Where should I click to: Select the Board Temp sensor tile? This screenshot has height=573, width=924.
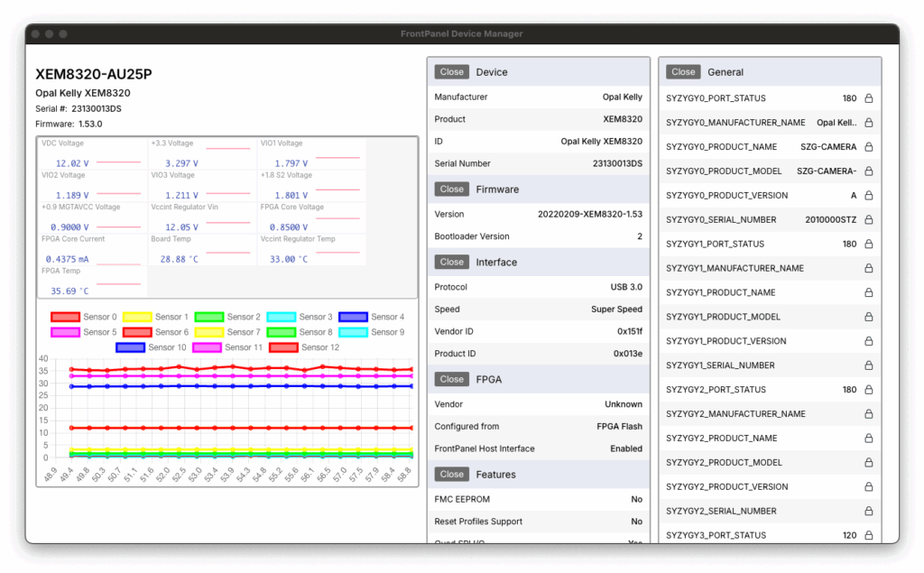coord(202,251)
